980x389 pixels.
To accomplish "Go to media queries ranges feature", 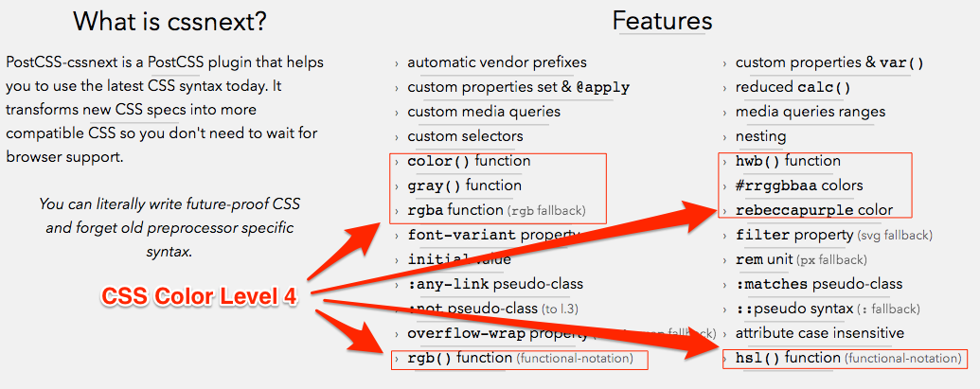I will (811, 112).
